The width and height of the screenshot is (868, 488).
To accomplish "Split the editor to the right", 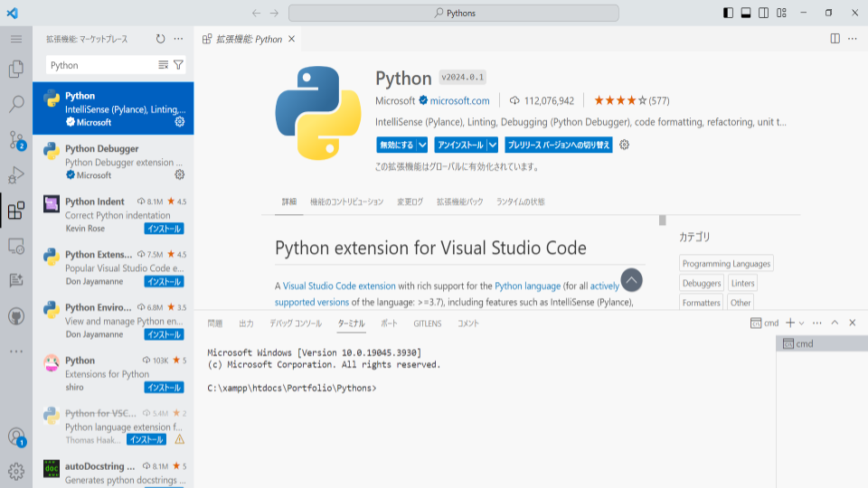I will tap(835, 39).
